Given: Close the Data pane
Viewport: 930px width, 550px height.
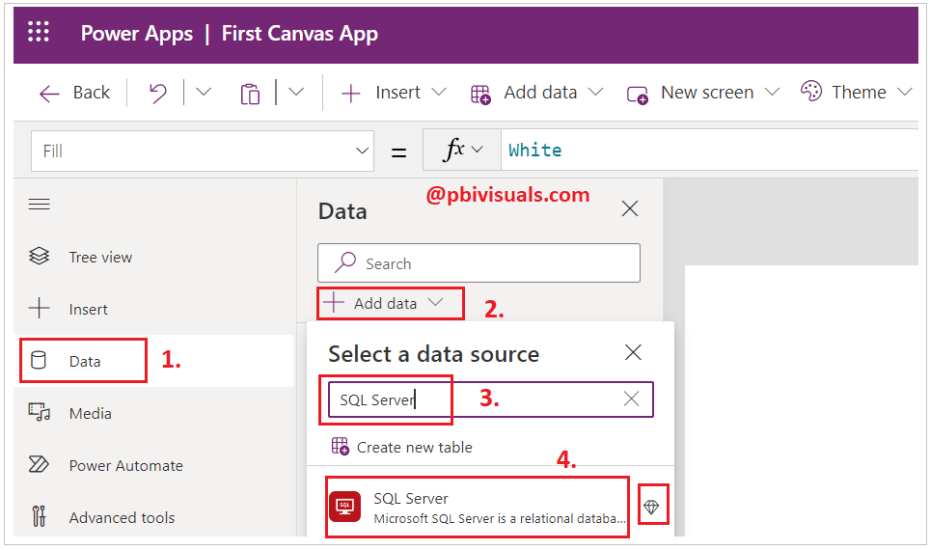Looking at the screenshot, I should pyautogui.click(x=630, y=208).
